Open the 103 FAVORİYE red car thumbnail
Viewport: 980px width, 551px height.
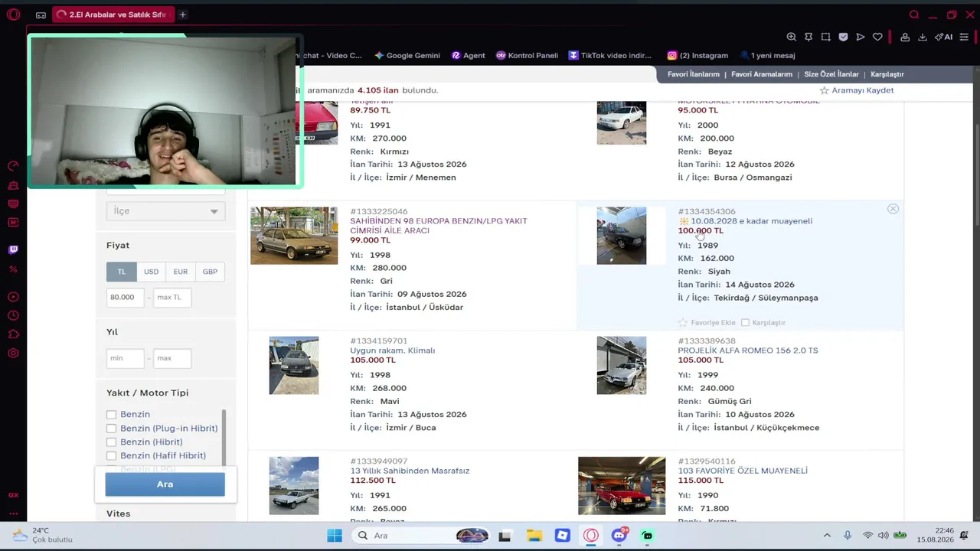622,486
